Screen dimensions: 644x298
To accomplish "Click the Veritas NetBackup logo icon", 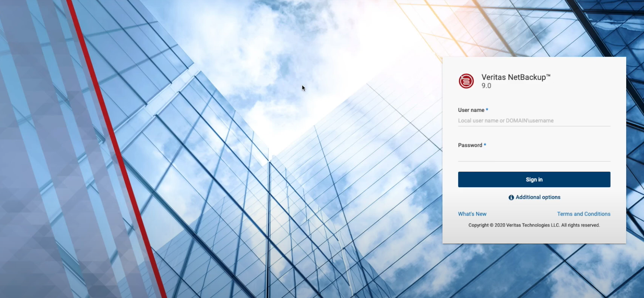I will pyautogui.click(x=466, y=81).
